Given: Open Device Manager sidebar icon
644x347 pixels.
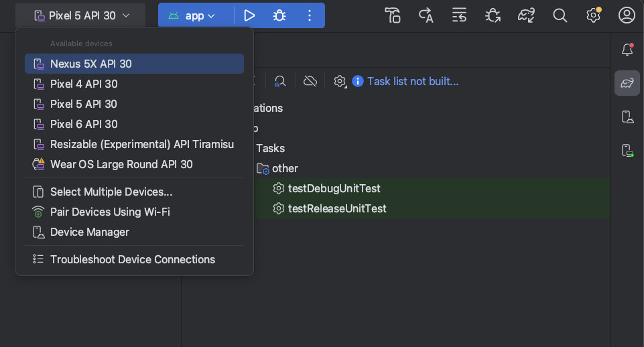Looking at the screenshot, I should [x=627, y=117].
